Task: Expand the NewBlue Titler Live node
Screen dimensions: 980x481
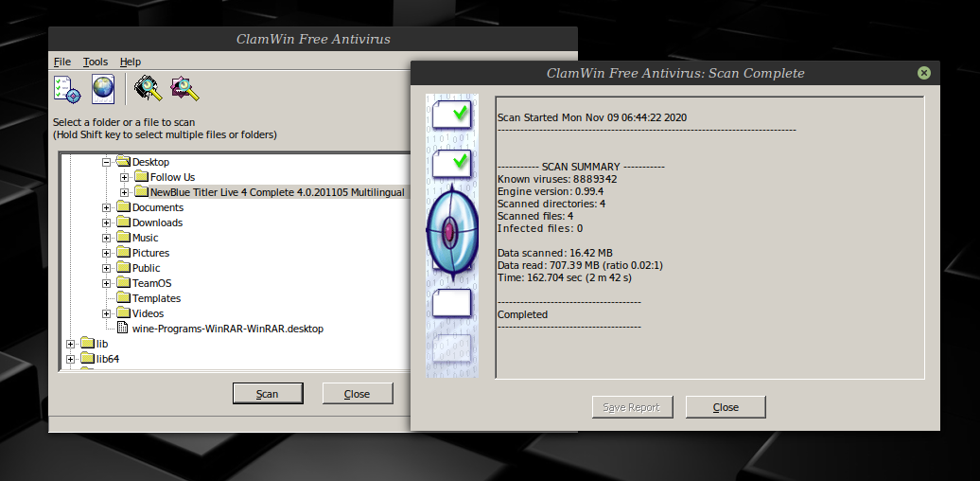Action: point(124,192)
